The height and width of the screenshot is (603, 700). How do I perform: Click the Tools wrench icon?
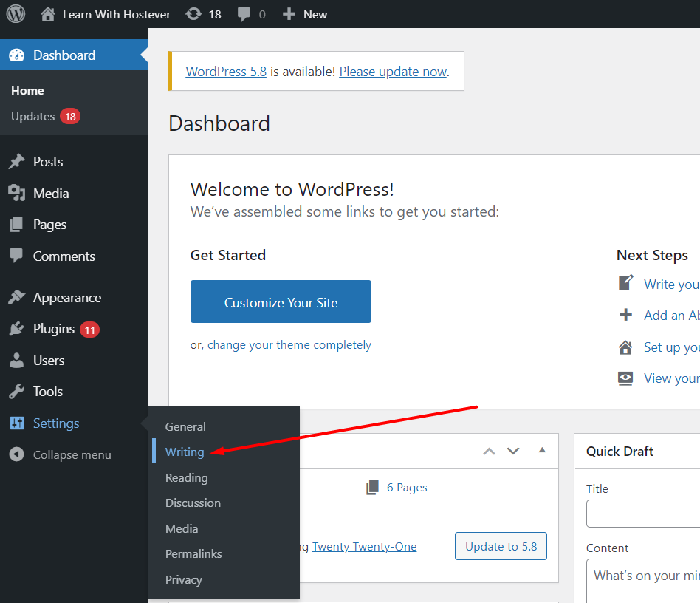[16, 391]
